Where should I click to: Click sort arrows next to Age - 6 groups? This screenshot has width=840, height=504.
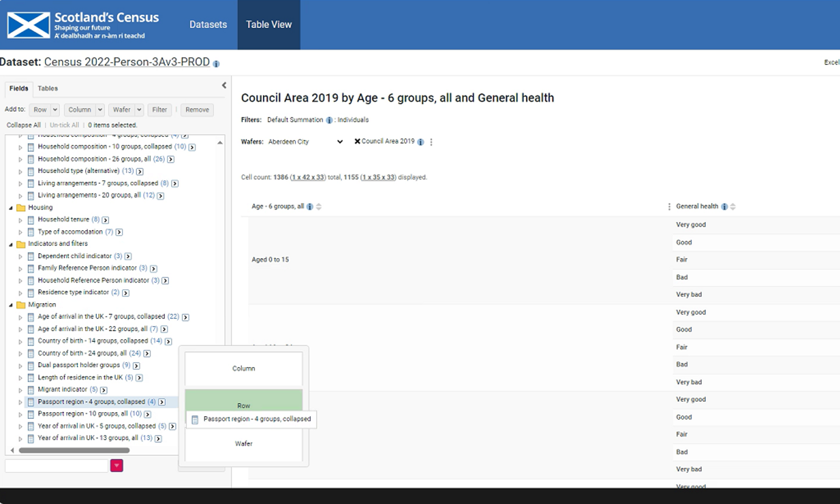coord(318,207)
